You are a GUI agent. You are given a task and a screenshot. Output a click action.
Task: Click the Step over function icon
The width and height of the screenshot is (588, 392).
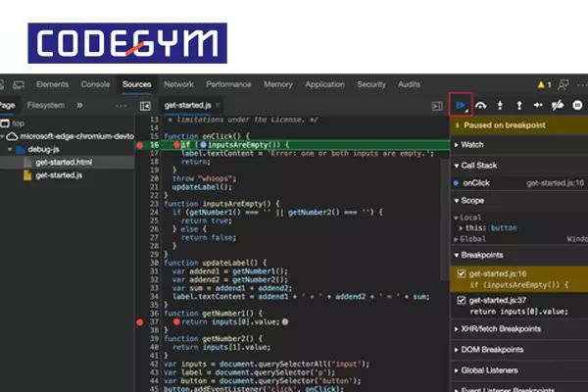[x=480, y=104]
